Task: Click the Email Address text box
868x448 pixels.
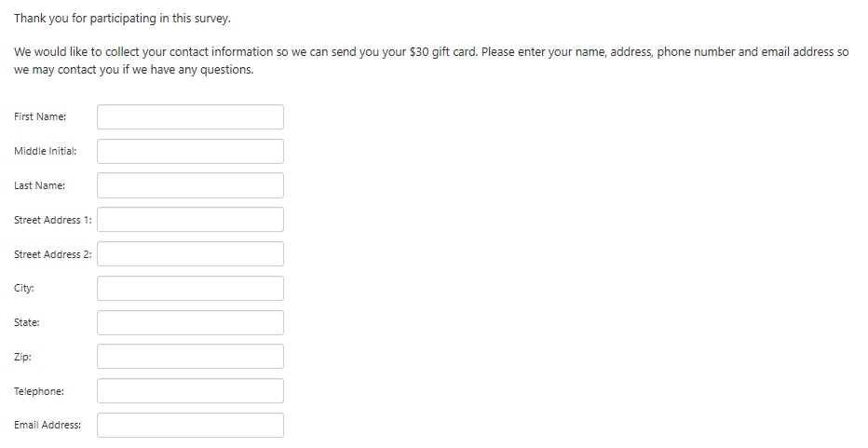Action: point(190,426)
